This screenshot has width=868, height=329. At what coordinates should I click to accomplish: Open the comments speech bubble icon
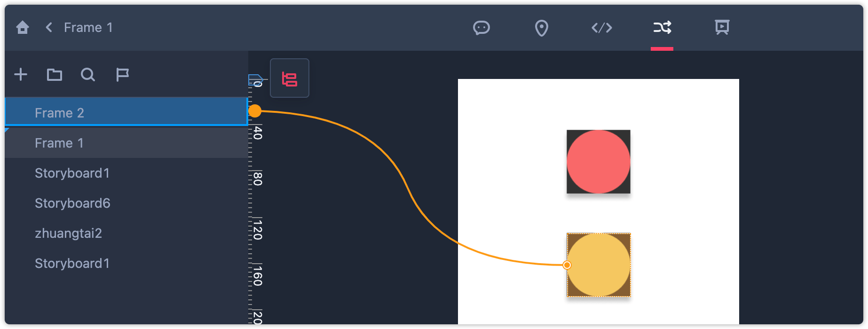(x=481, y=28)
